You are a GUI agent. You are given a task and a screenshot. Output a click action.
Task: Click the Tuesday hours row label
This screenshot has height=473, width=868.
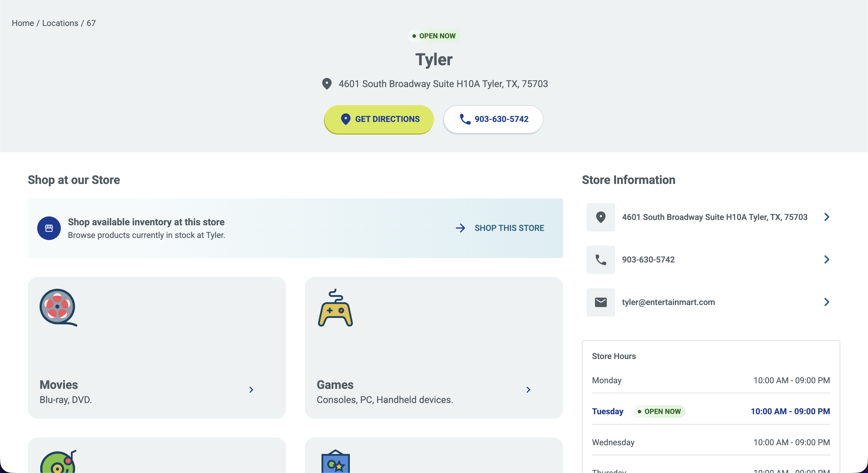click(608, 411)
